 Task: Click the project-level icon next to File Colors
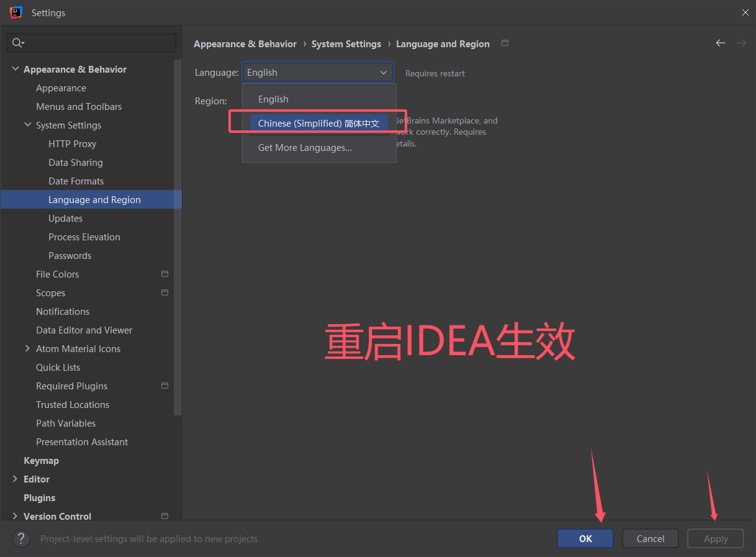tap(164, 274)
